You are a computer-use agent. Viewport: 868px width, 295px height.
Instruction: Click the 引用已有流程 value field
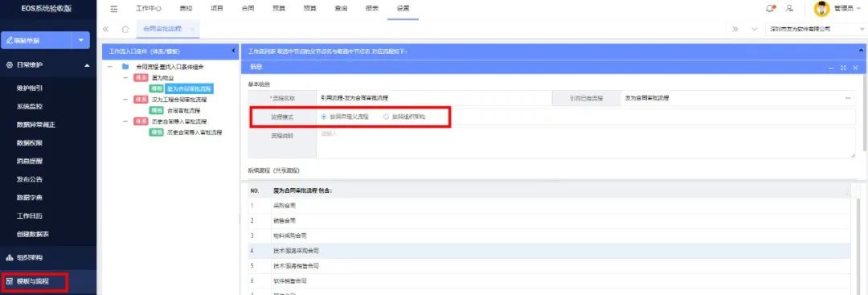click(738, 98)
